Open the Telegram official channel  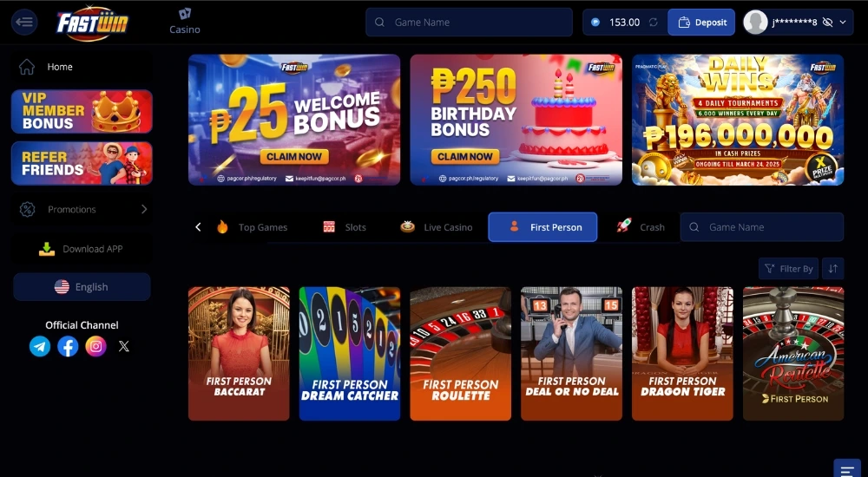tap(40, 346)
